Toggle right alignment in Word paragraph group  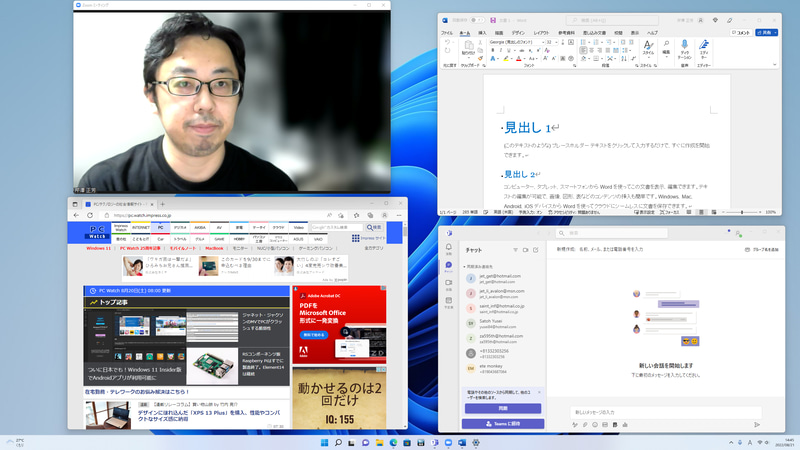coord(600,51)
